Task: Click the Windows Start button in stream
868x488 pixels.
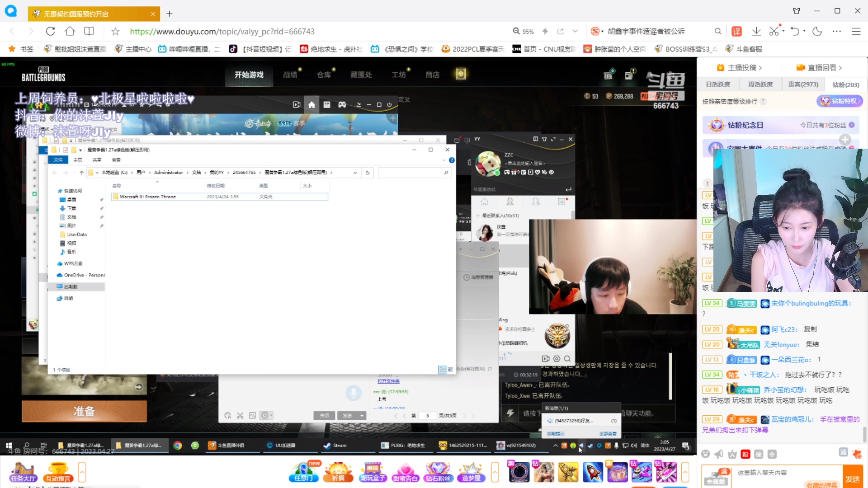Action: coord(9,446)
